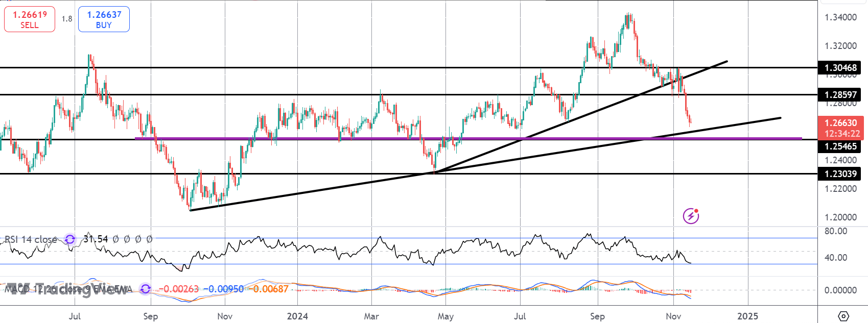Click the purple circle icon beside RSI label

70,239
